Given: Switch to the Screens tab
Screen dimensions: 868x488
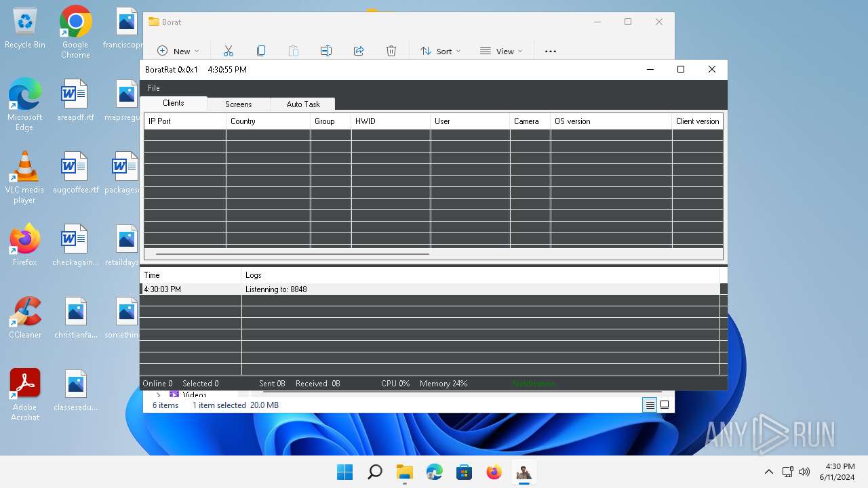Looking at the screenshot, I should pos(239,104).
